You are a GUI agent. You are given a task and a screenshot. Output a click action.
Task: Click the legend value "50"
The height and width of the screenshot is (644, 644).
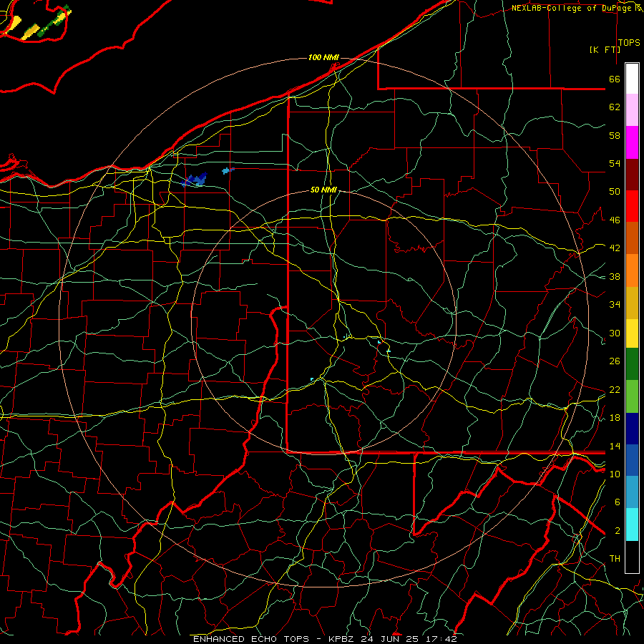615,192
